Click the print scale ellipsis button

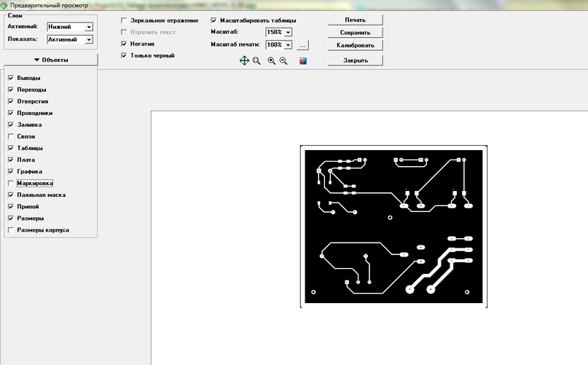[x=302, y=45]
